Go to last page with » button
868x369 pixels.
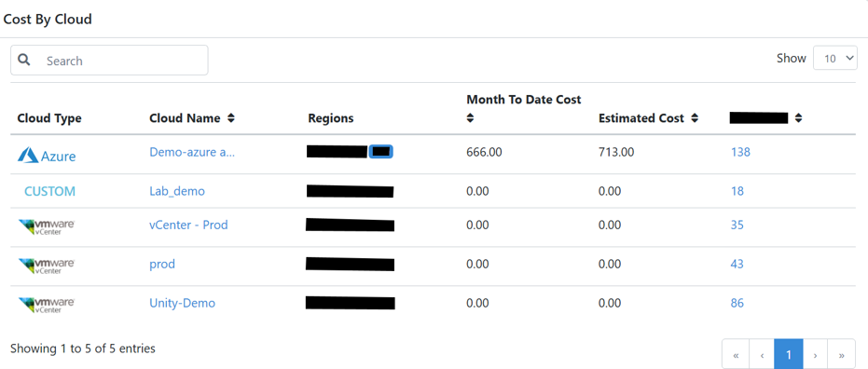841,355
